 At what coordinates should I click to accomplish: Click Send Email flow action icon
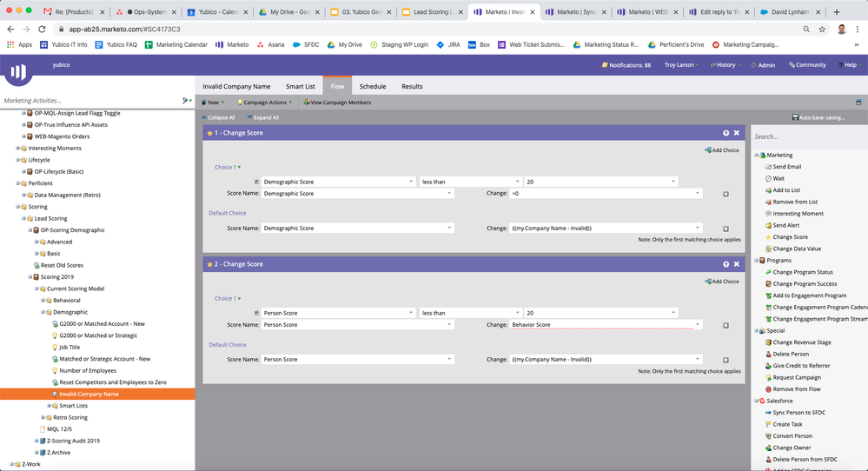[768, 167]
